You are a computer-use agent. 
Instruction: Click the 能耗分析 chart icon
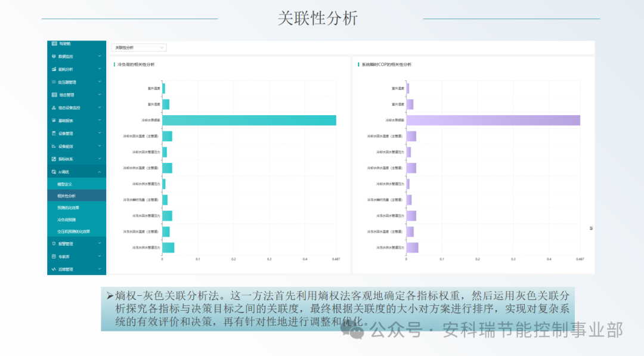click(54, 69)
